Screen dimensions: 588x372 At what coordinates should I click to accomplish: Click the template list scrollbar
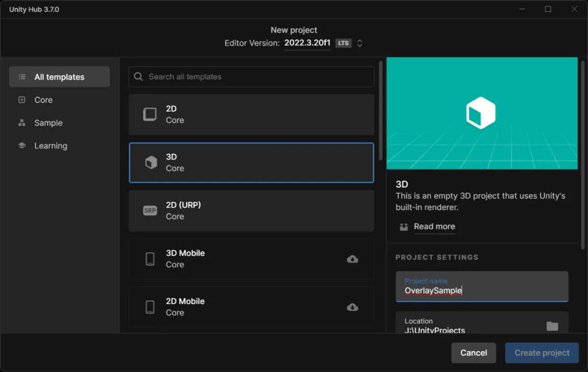click(381, 111)
